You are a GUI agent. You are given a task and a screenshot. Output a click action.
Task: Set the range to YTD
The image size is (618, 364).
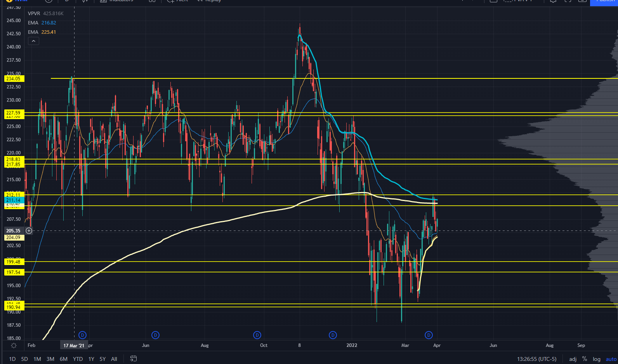(78, 359)
